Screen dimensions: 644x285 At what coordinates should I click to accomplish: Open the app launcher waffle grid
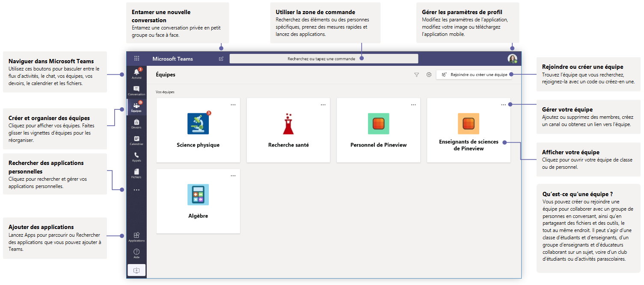(x=137, y=59)
